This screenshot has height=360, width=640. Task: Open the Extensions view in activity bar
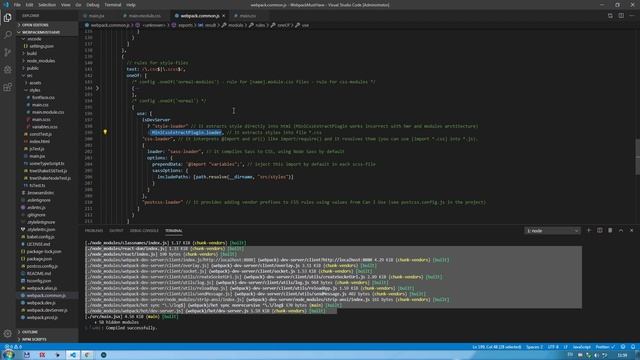8,87
